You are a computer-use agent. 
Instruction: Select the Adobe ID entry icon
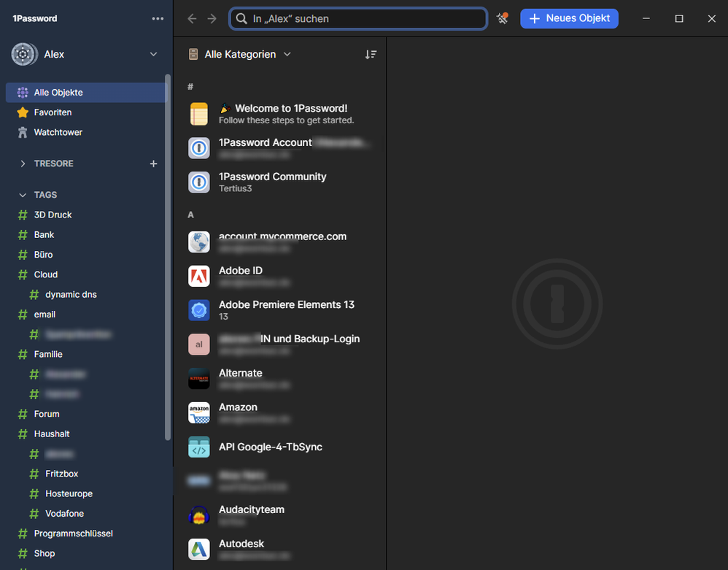coord(199,276)
